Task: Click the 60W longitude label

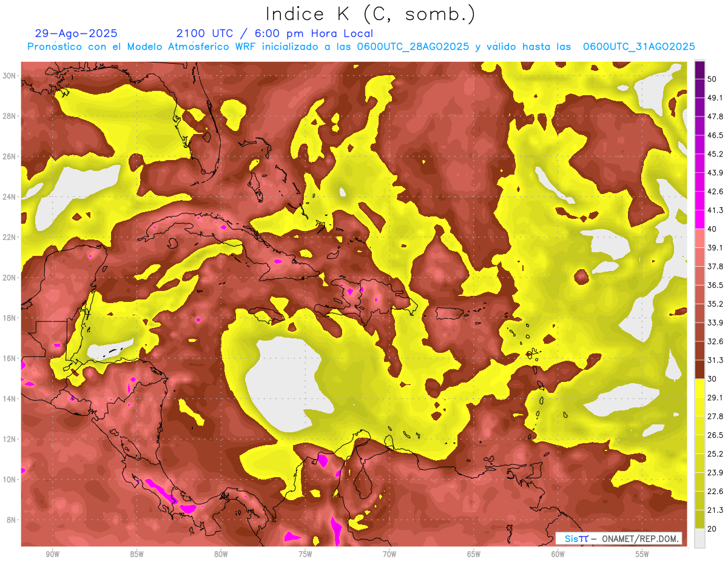Action: 558,555
